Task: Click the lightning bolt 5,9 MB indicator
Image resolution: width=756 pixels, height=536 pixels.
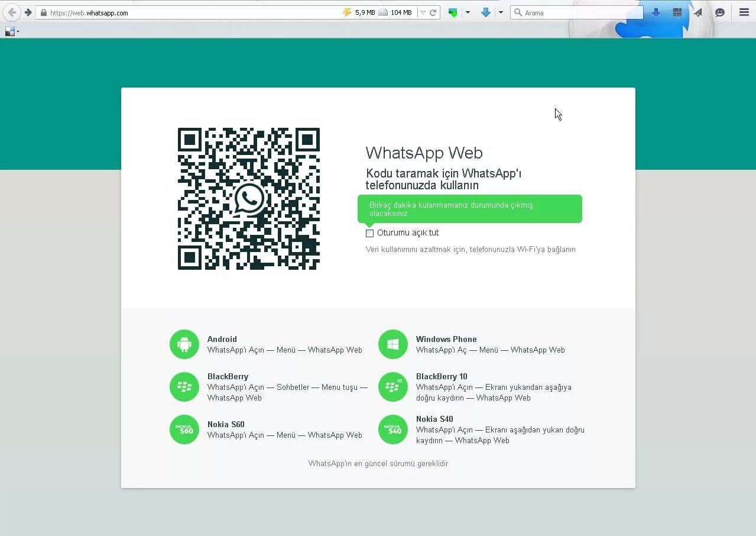Action: (x=347, y=12)
